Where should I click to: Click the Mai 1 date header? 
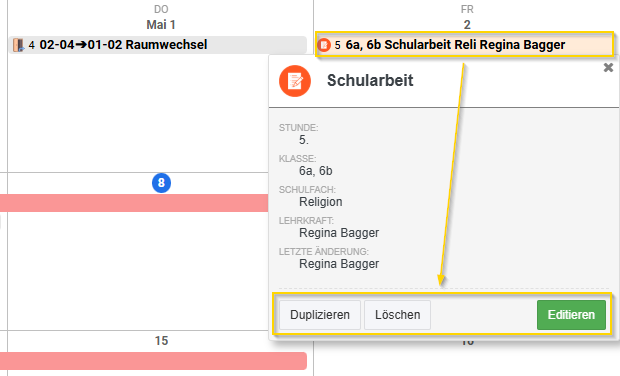pyautogui.click(x=161, y=25)
